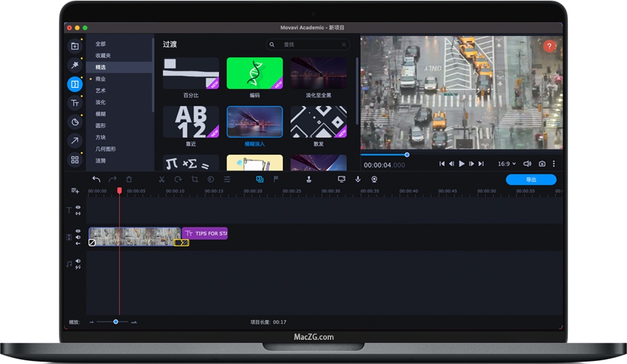Viewport: 627px width, 364px height.
Task: Mute the music track speaker icon
Action: click(78, 261)
